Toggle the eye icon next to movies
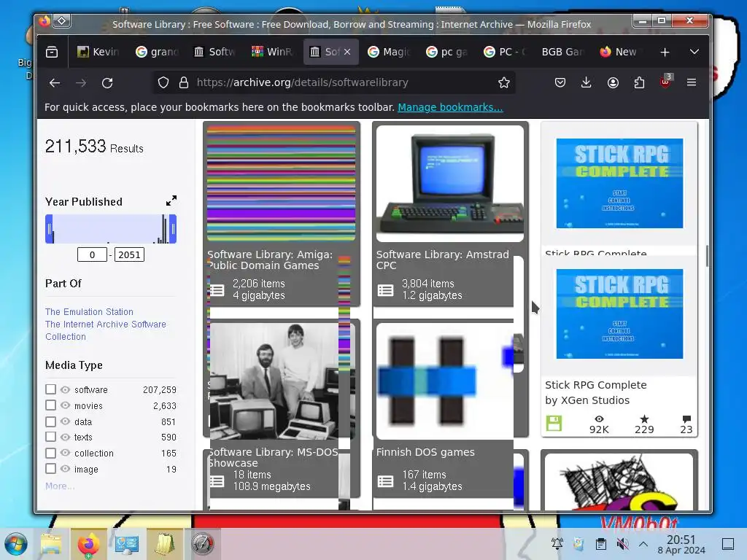747x560 pixels. (65, 405)
